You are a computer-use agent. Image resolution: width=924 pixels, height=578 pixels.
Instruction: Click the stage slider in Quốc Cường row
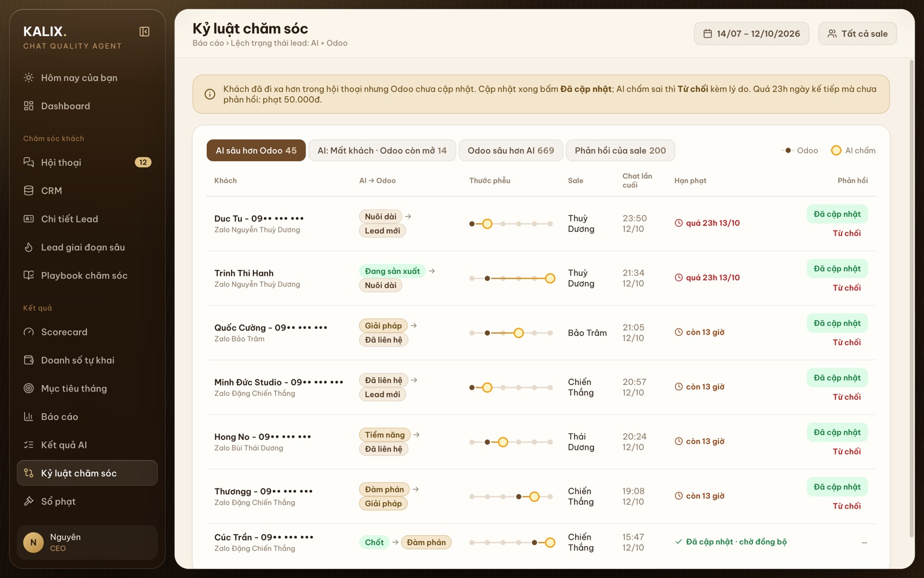(x=512, y=333)
